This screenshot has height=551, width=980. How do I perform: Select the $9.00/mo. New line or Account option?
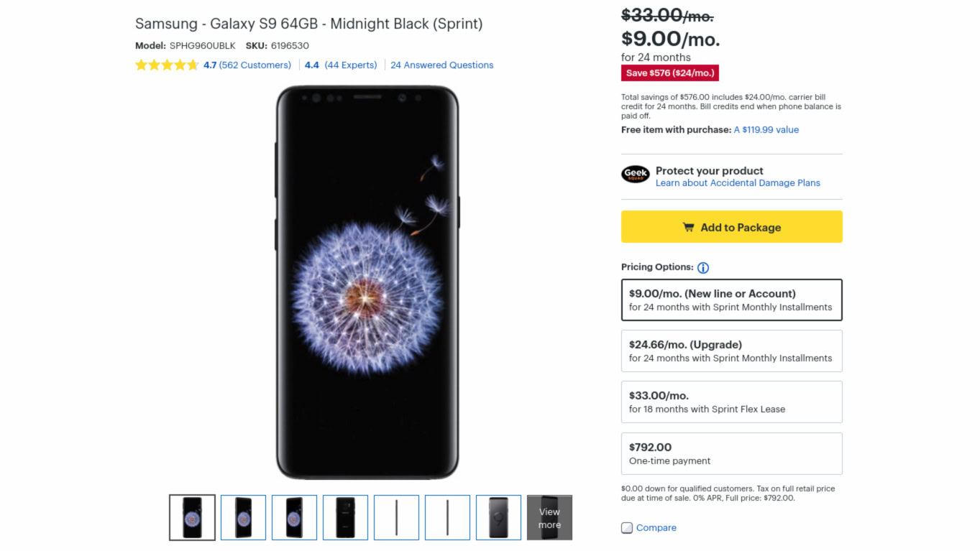[x=731, y=300]
